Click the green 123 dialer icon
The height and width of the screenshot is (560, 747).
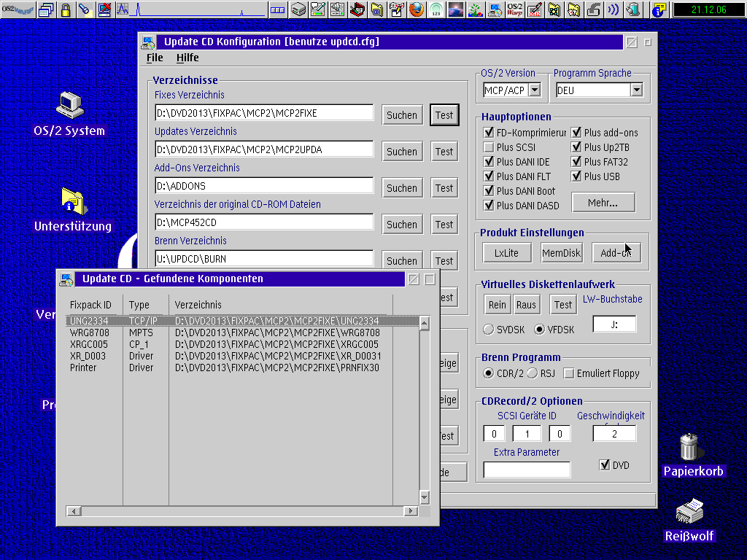click(436, 9)
